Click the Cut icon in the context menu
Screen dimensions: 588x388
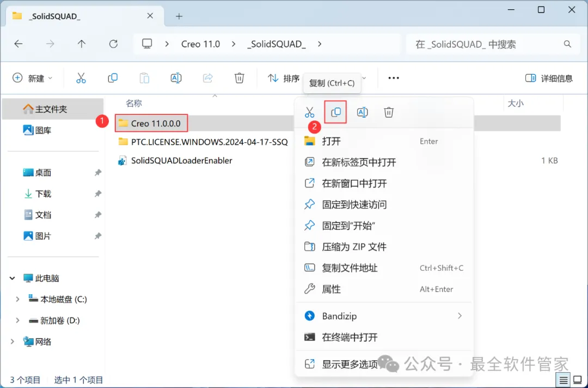(x=309, y=112)
